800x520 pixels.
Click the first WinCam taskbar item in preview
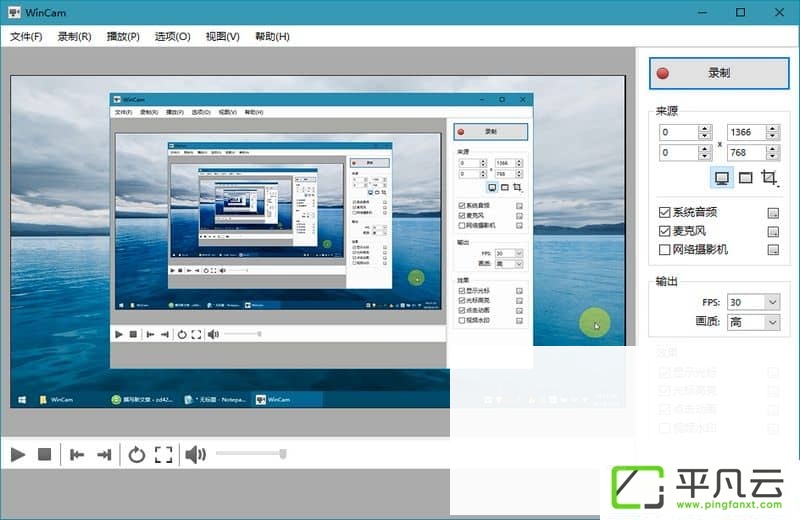[x=56, y=400]
